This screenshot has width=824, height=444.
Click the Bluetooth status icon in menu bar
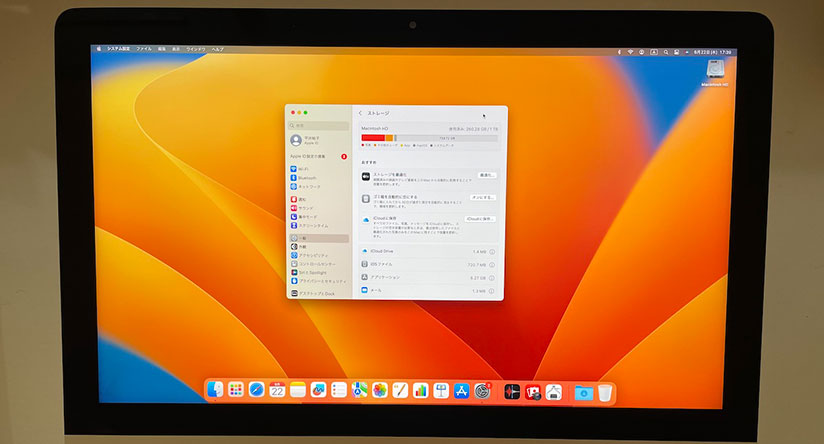pos(619,52)
